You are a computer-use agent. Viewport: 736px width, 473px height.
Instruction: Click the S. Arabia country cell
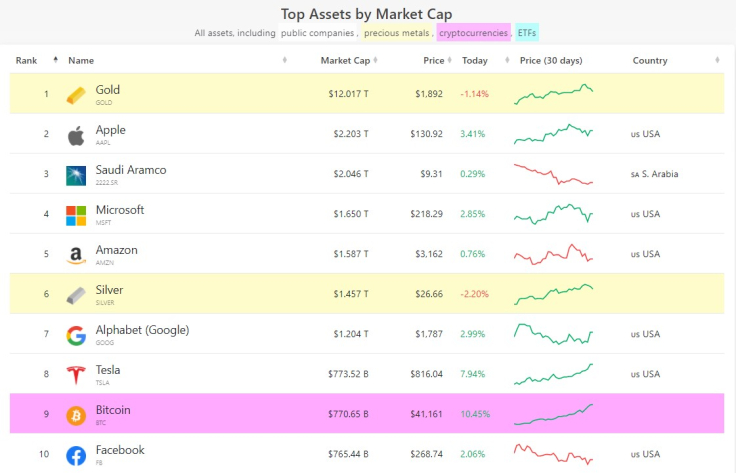tap(654, 174)
